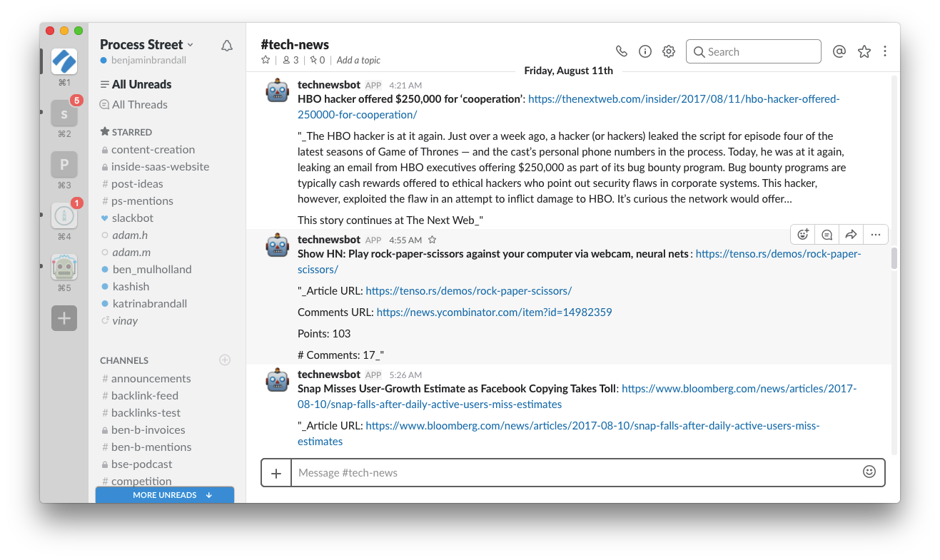This screenshot has height=560, width=940.
Task: Open technewsbot avatar on HBO hacker post
Action: pyautogui.click(x=278, y=91)
